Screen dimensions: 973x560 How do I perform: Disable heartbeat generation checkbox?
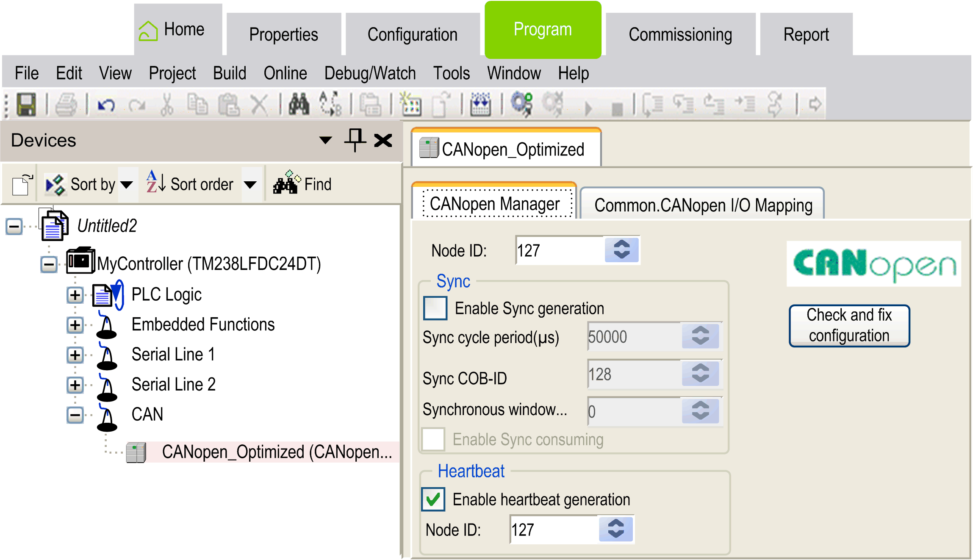(x=433, y=499)
